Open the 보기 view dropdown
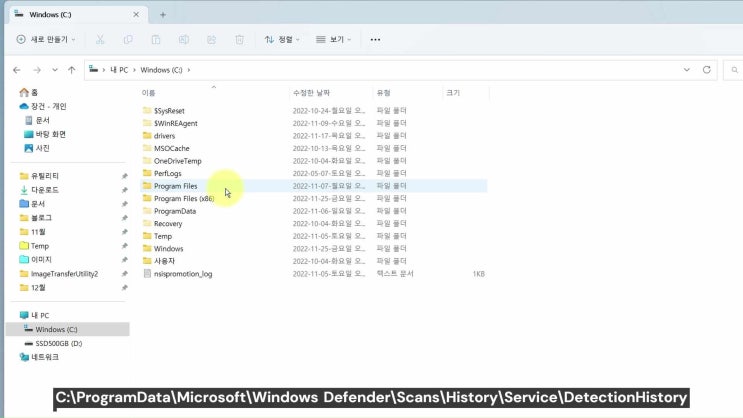The width and height of the screenshot is (743, 418). 334,39
